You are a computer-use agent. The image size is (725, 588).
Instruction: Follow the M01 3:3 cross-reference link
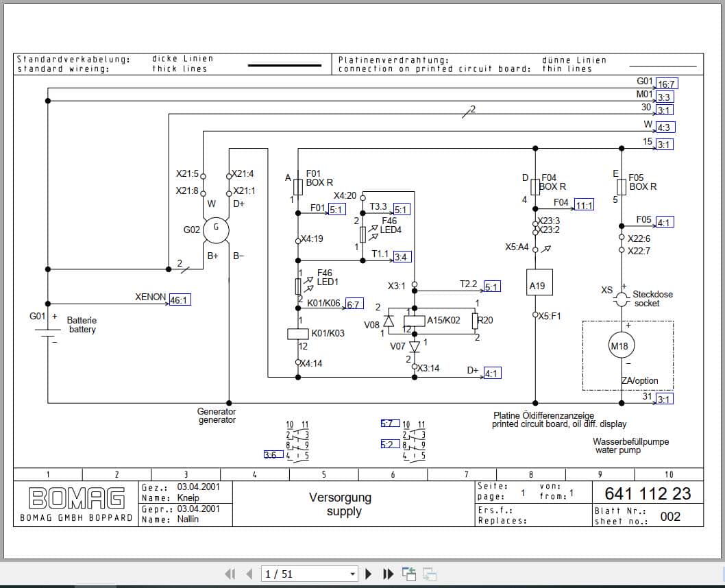pyautogui.click(x=665, y=97)
